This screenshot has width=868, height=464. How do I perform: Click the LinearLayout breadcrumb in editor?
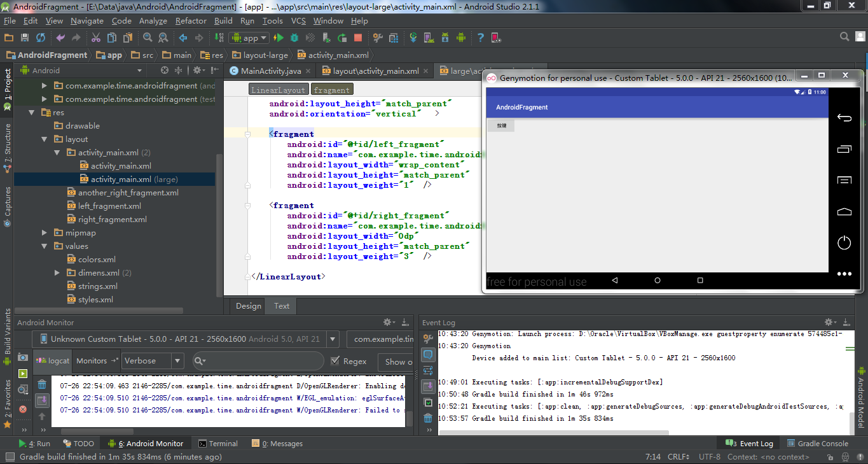pyautogui.click(x=279, y=90)
